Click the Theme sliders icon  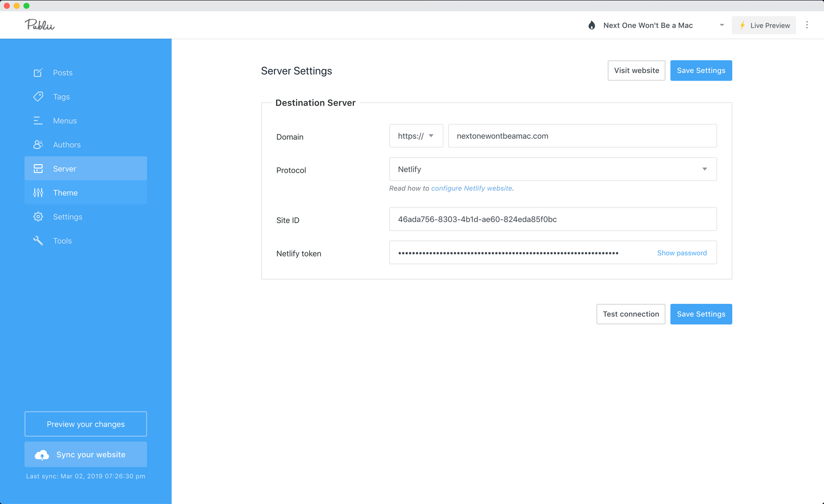click(38, 193)
